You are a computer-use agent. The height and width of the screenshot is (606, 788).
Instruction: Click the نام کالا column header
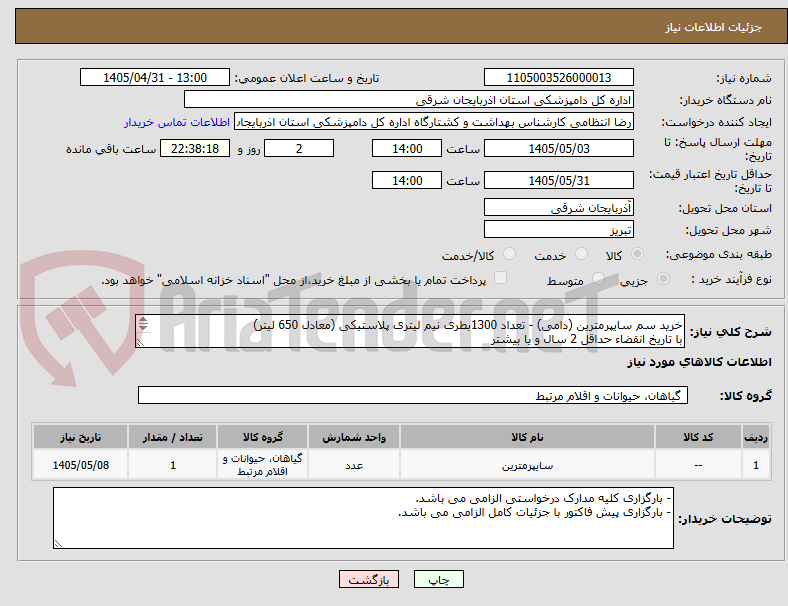click(x=527, y=437)
